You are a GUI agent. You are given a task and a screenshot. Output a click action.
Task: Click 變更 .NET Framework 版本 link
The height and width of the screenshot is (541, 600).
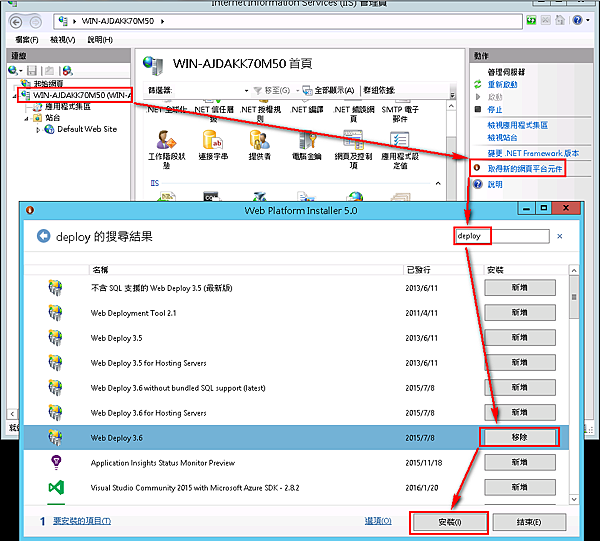tap(533, 153)
